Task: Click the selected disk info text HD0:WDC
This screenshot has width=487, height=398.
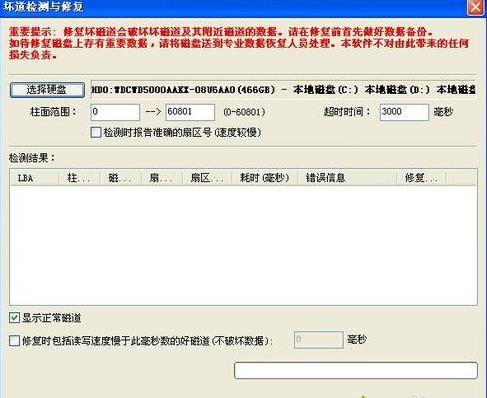Action: tap(283, 89)
